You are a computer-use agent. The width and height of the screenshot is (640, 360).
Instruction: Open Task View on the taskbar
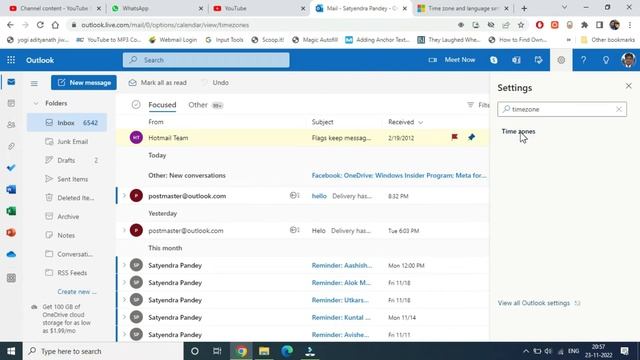click(x=217, y=351)
